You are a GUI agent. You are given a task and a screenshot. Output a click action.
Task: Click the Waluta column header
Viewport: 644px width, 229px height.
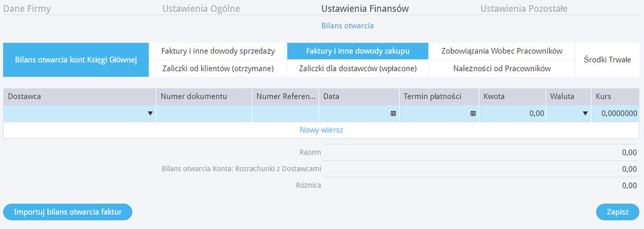point(569,97)
